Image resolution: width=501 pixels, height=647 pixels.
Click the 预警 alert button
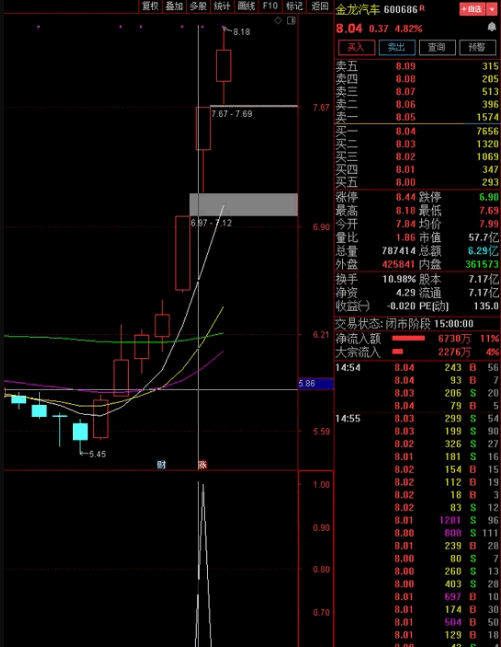point(477,47)
